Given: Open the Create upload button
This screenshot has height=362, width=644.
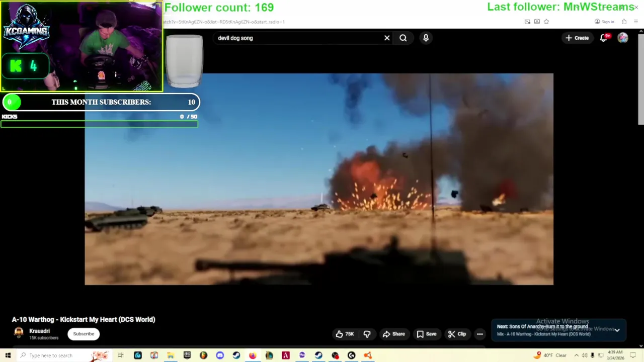Looking at the screenshot, I should point(577,38).
